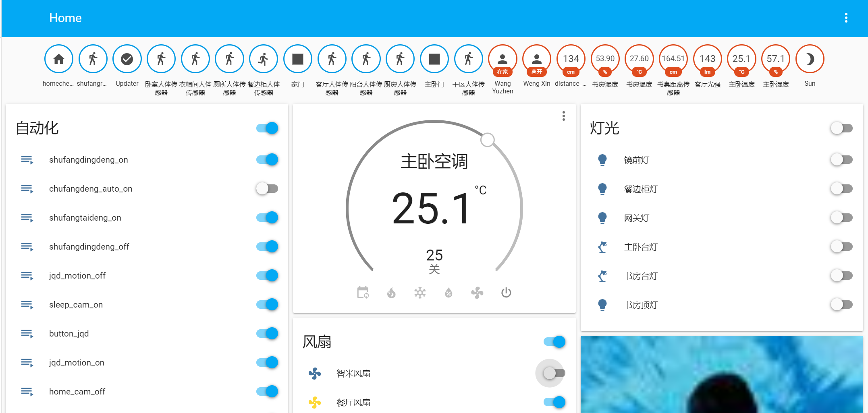868x413 pixels.
Task: Toggle the 自动化 group switch
Action: point(267,128)
